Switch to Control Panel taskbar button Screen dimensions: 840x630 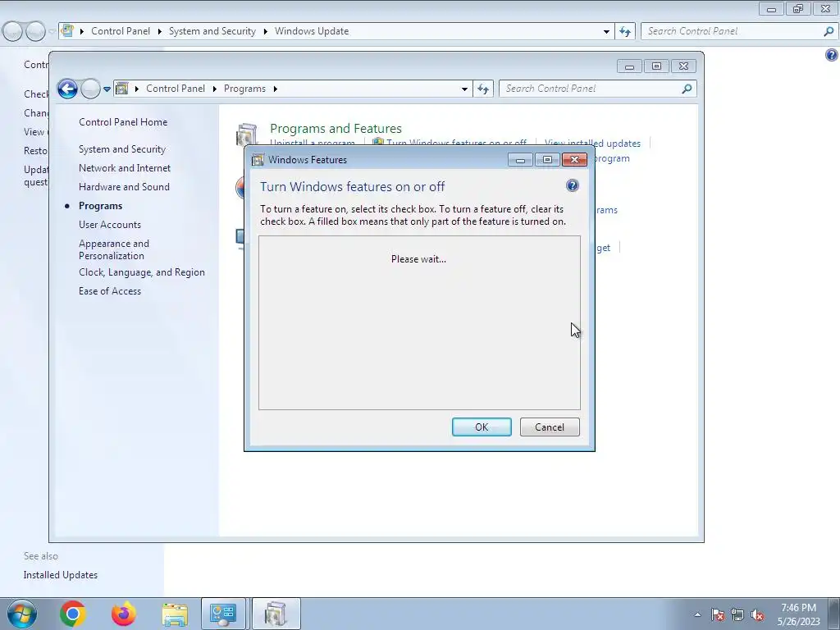pyautogui.click(x=223, y=614)
